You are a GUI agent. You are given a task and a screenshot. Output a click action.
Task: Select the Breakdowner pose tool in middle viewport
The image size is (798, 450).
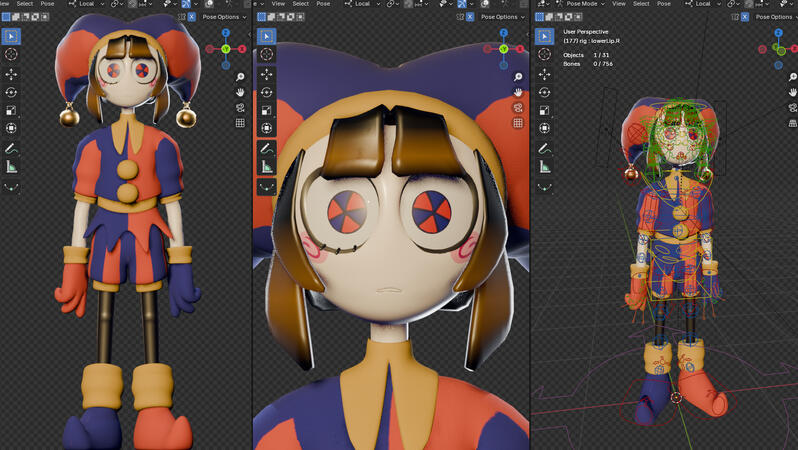266,186
